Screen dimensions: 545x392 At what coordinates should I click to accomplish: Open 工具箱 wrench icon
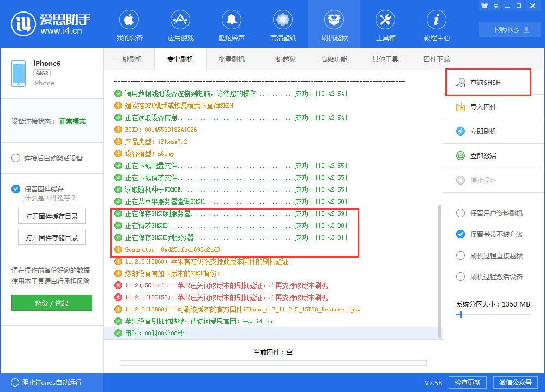(x=385, y=20)
